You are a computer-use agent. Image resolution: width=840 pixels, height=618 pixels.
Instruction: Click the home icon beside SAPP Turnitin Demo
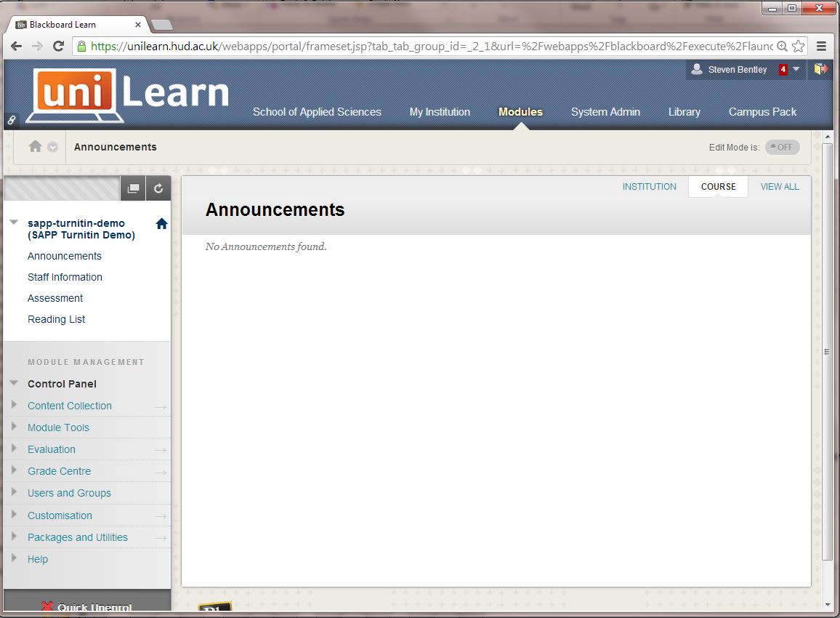coord(161,223)
